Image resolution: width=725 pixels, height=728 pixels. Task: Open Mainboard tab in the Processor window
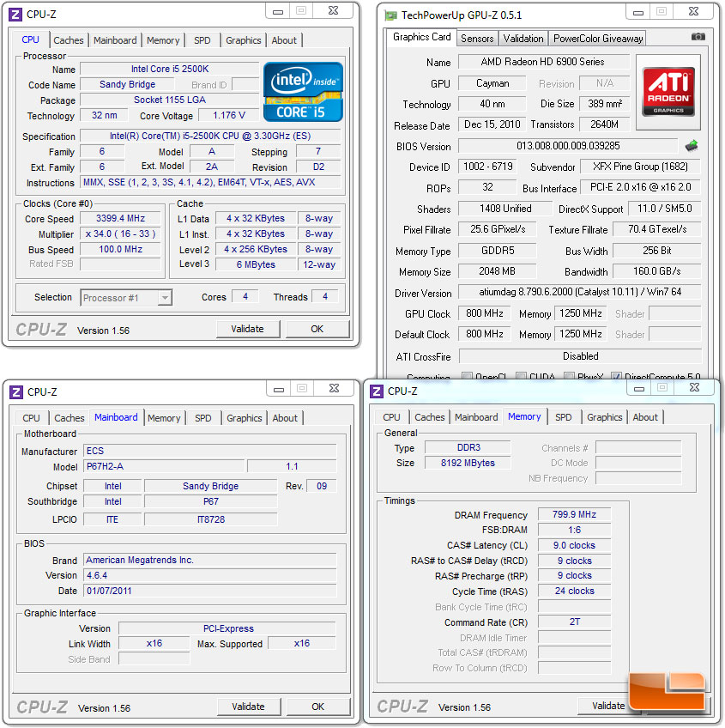pos(115,40)
